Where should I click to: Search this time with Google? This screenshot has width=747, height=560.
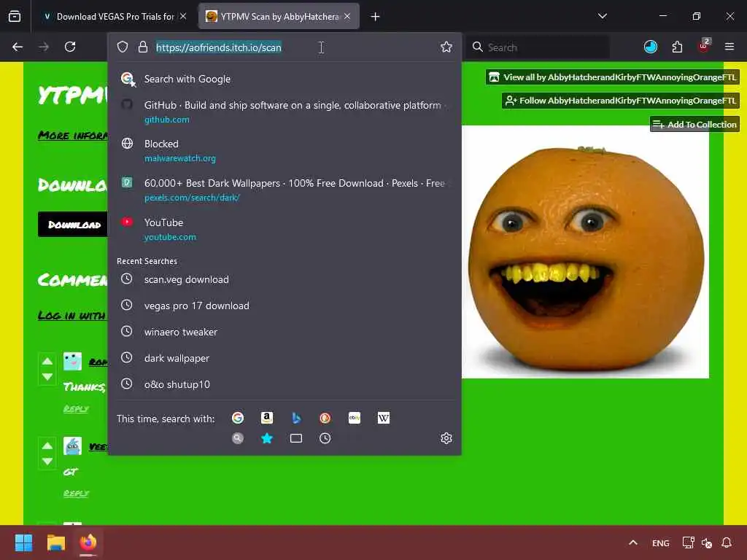coord(238,418)
